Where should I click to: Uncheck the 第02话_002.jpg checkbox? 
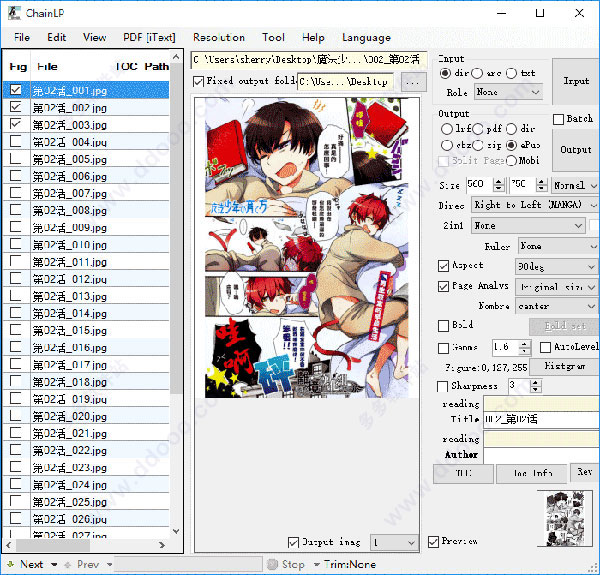[x=16, y=107]
